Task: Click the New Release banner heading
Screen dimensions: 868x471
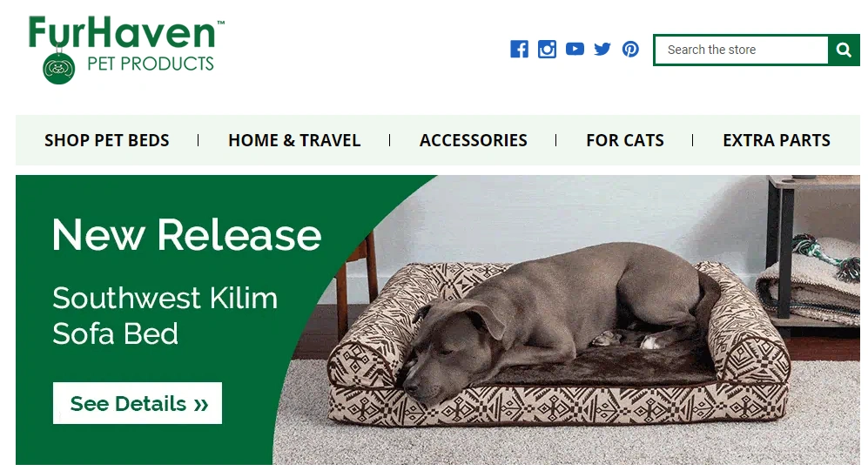Action: point(186,235)
